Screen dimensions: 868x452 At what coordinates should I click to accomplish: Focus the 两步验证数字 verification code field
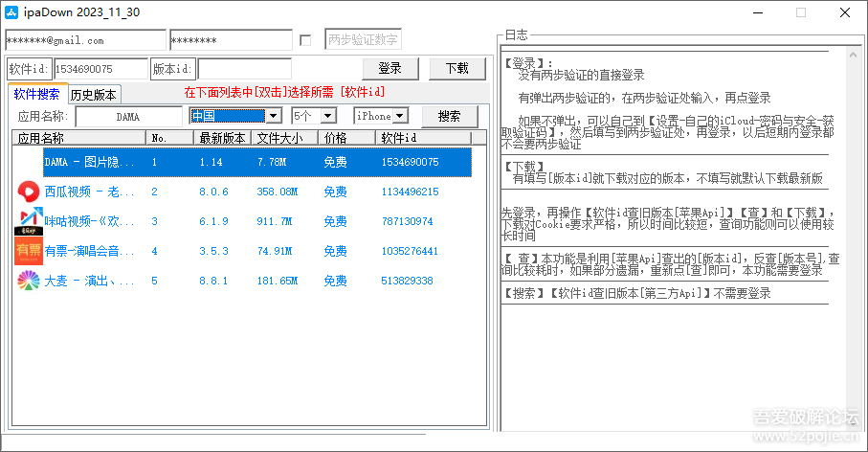pos(363,40)
